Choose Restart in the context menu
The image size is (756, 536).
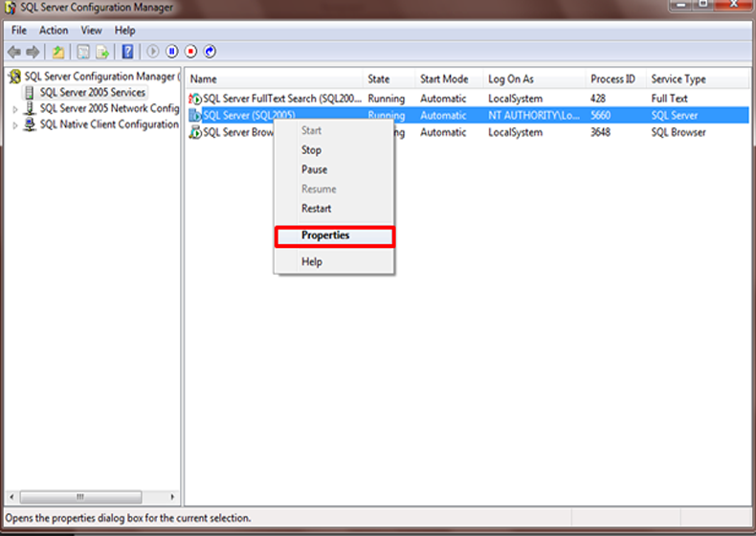317,209
